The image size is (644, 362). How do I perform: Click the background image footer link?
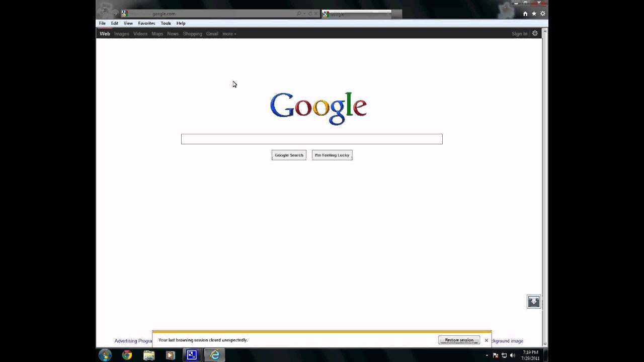pyautogui.click(x=507, y=341)
